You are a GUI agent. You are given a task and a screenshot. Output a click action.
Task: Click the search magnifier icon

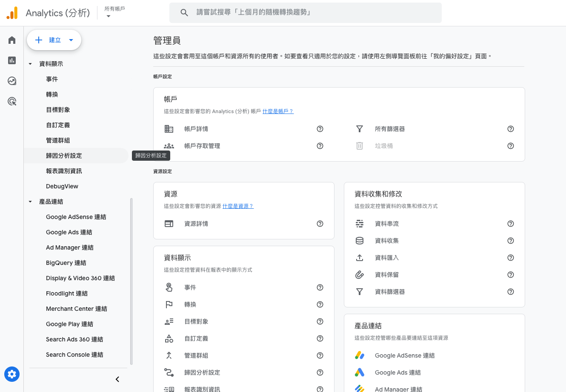click(184, 13)
